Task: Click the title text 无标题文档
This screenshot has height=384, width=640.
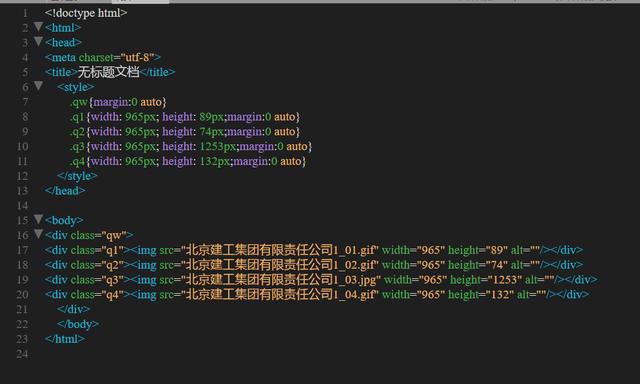Action: click(108, 72)
